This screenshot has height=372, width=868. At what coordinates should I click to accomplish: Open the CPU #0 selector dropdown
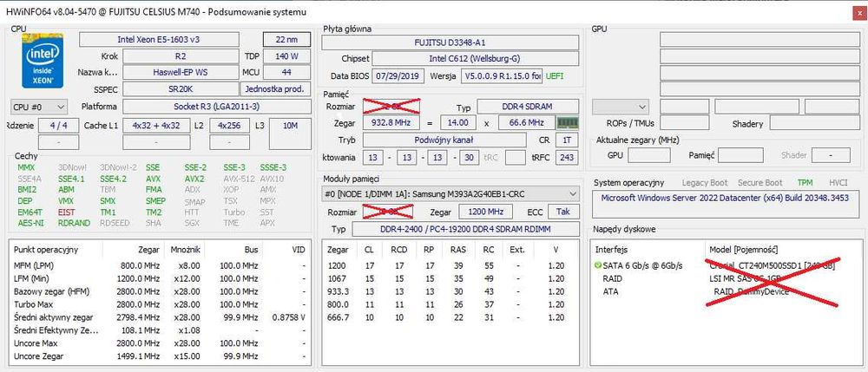[x=39, y=107]
